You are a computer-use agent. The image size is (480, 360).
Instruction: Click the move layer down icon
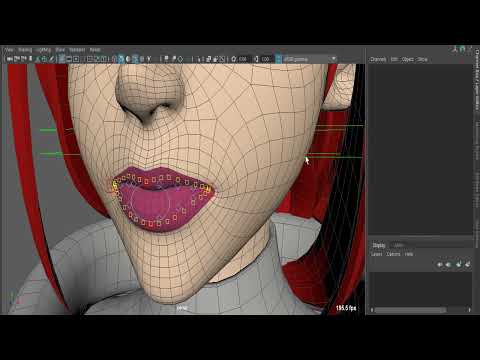[x=449, y=264]
